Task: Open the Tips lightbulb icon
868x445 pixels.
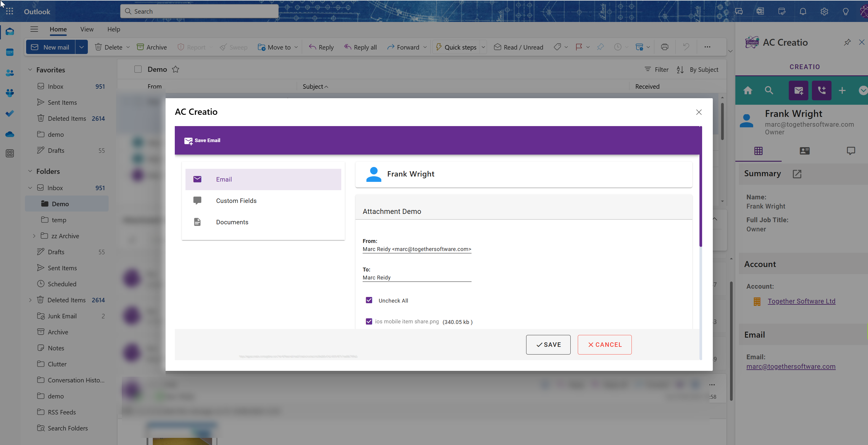Action: point(845,12)
